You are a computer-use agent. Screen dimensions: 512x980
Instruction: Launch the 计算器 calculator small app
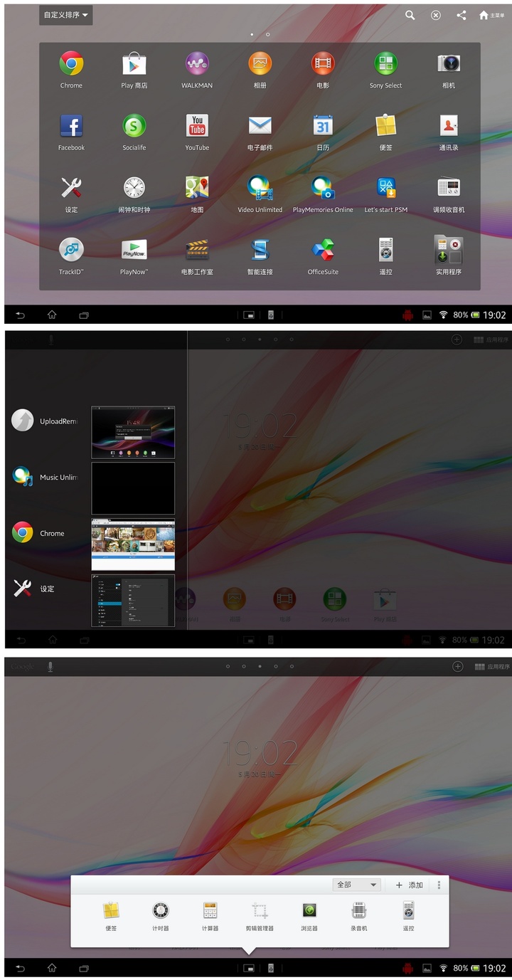click(210, 916)
